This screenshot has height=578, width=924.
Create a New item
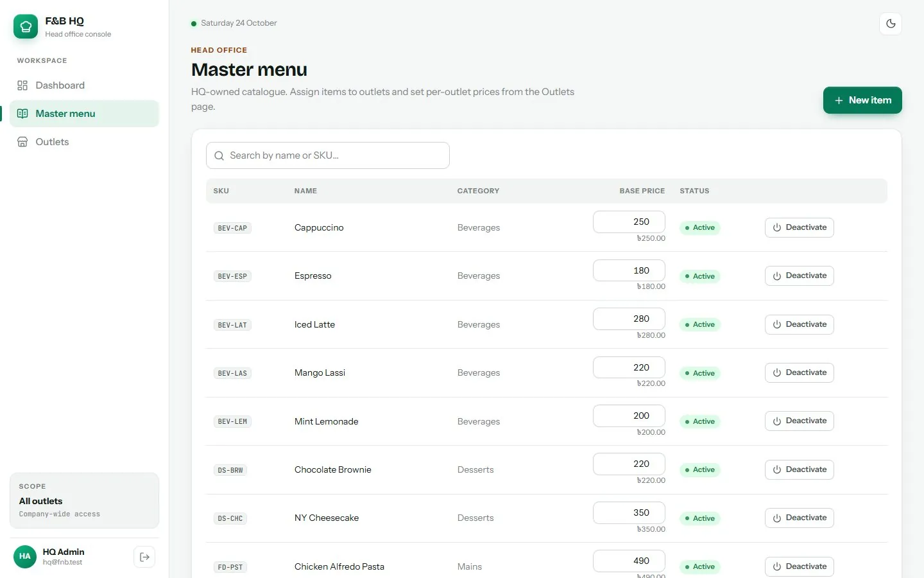(862, 100)
